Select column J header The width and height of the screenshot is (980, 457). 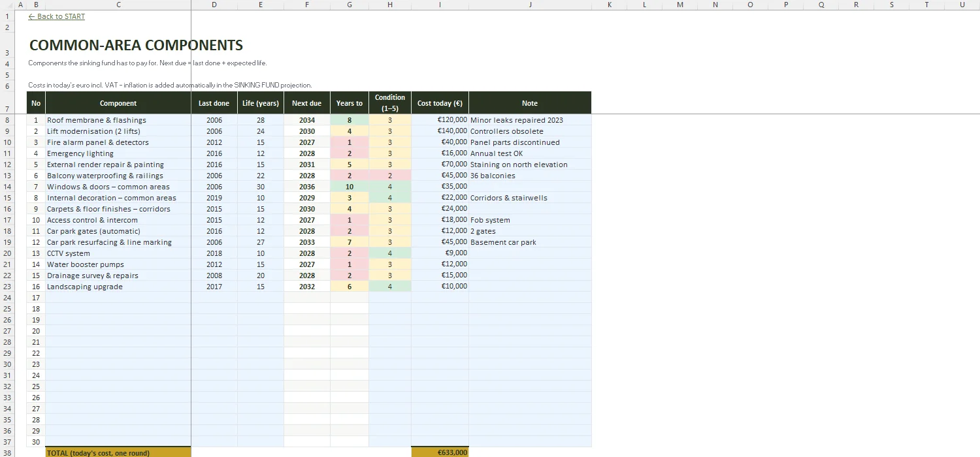tap(530, 5)
